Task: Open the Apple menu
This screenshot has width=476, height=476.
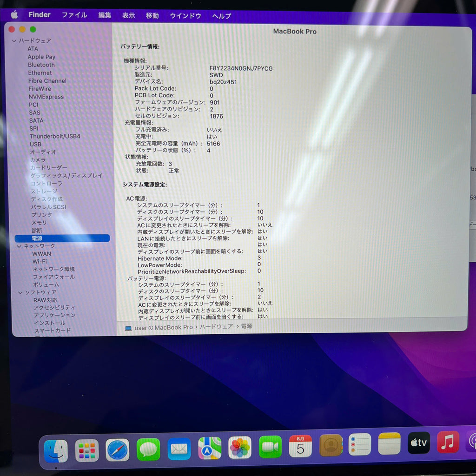Action: click(14, 14)
